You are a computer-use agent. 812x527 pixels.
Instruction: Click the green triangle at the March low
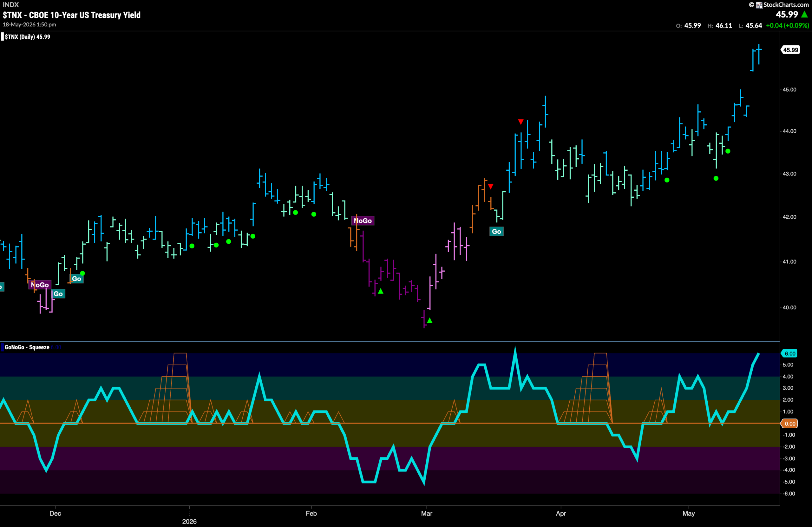[429, 320]
